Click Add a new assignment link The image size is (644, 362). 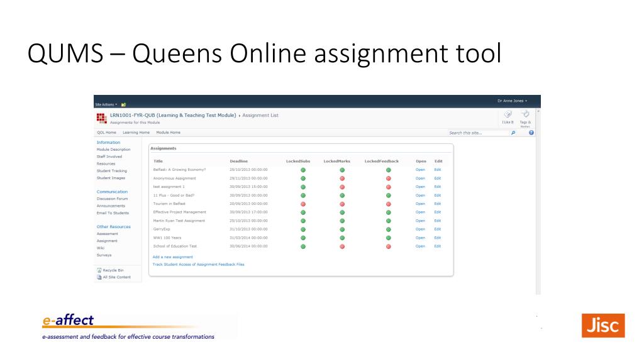click(172, 257)
